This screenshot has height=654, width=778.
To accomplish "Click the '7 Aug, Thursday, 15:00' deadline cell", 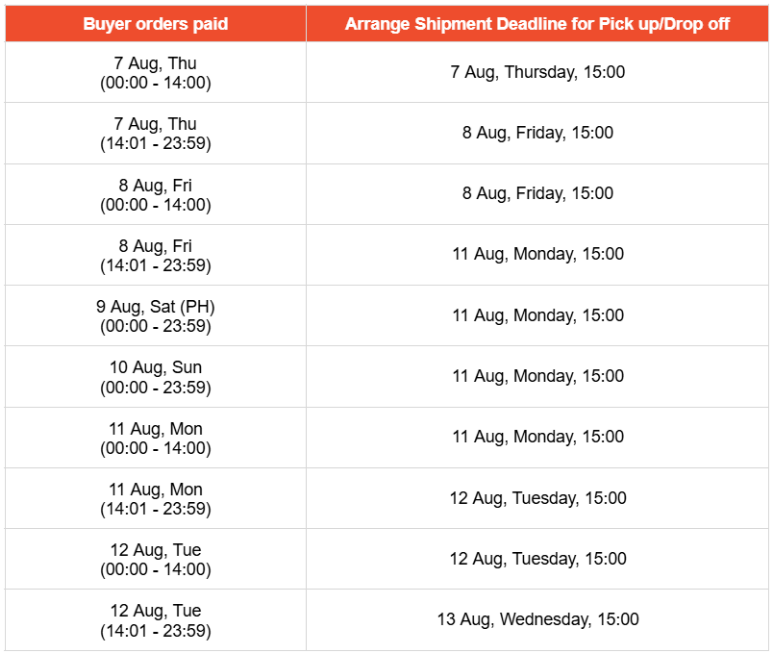I will pos(537,72).
